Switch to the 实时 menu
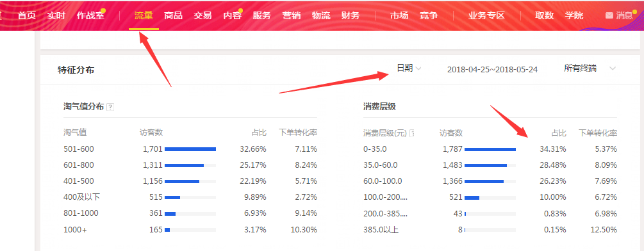This screenshot has width=644, height=251. pos(56,15)
